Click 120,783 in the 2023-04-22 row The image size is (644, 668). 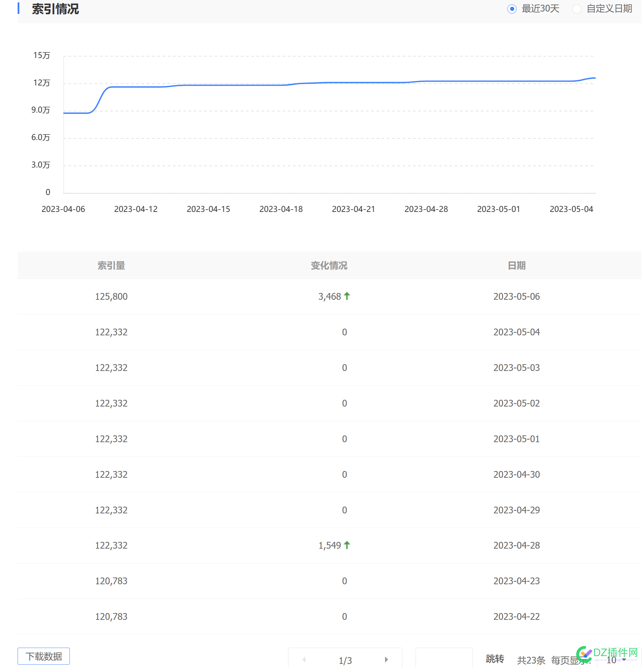click(111, 616)
